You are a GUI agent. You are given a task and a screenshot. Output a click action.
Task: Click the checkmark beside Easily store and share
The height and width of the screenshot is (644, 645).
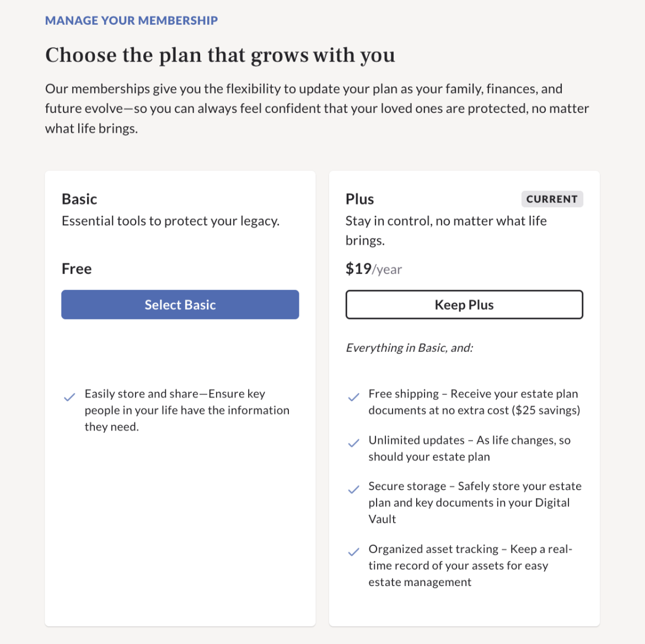coord(69,397)
